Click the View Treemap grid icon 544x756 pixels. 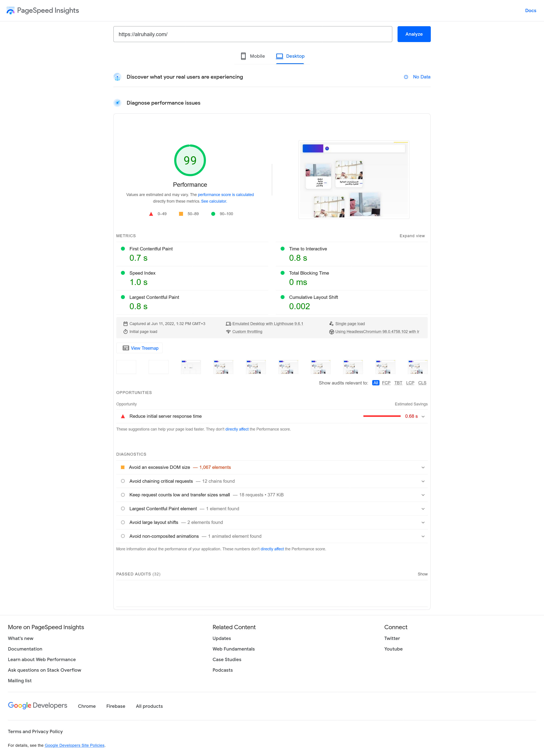[x=126, y=348]
